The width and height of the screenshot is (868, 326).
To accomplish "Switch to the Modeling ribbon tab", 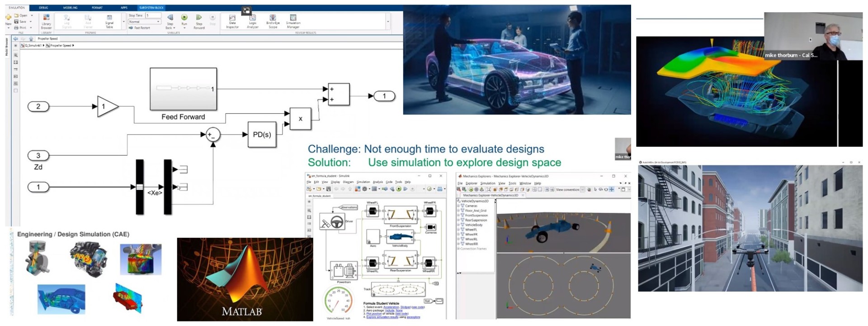I will click(70, 8).
